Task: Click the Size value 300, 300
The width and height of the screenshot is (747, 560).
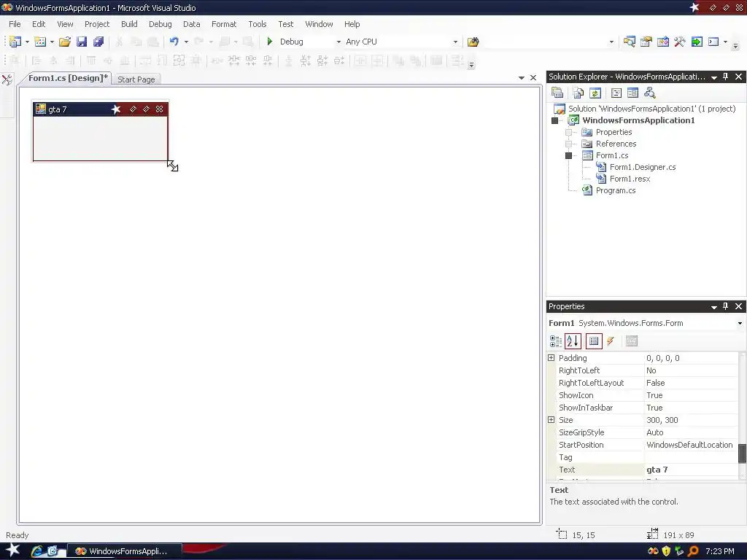Action: pos(662,420)
